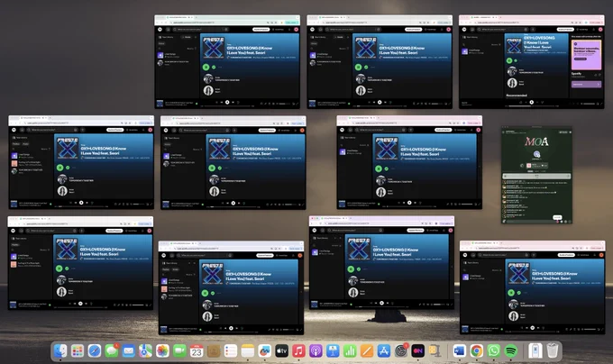Seek progress bar in purple-ad Spotify window
Image resolution: width=613 pixels, height=364 pixels.
click(531, 105)
